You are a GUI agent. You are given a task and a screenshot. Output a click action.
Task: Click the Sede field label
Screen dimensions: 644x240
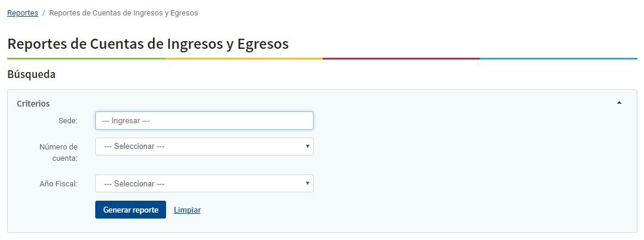point(68,120)
